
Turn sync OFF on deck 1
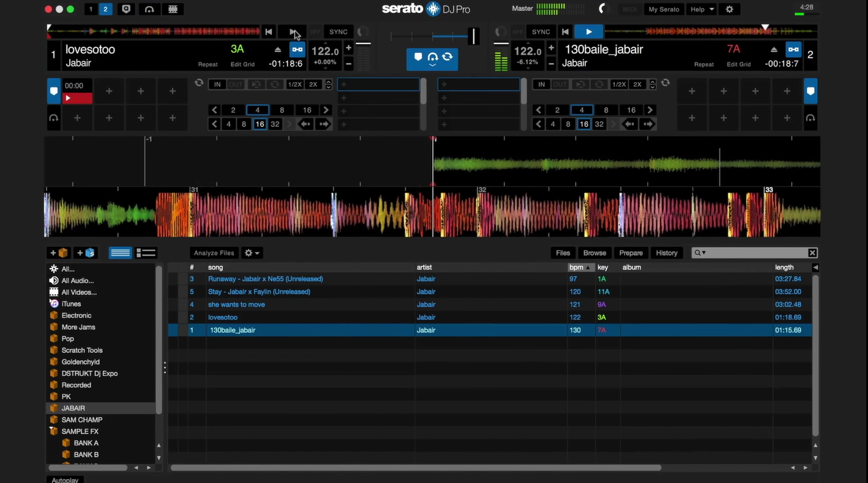click(315, 32)
